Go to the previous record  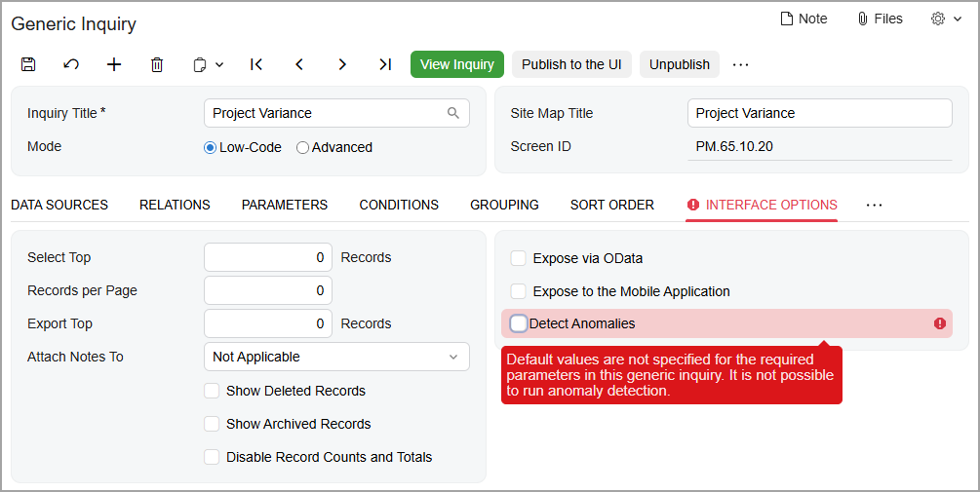[299, 64]
